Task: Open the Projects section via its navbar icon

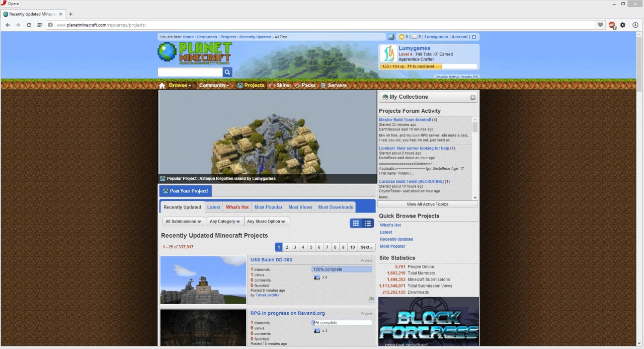Action: pos(240,85)
